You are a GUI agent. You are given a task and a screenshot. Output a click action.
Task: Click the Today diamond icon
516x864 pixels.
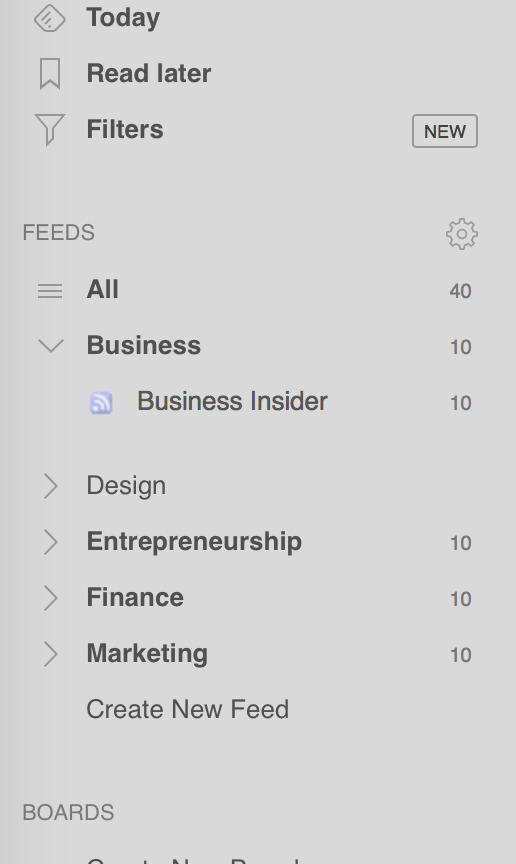50,18
